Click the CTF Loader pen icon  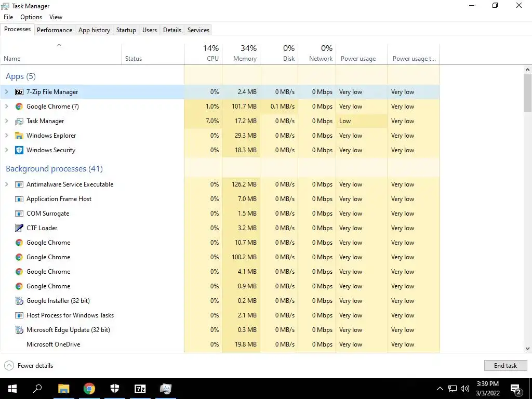point(19,228)
